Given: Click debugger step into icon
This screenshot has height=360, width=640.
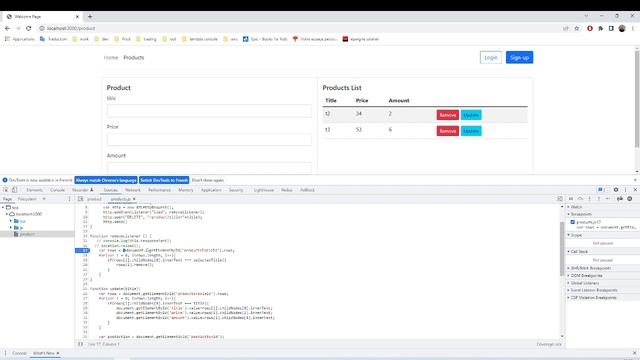Looking at the screenshot, I should click(589, 199).
